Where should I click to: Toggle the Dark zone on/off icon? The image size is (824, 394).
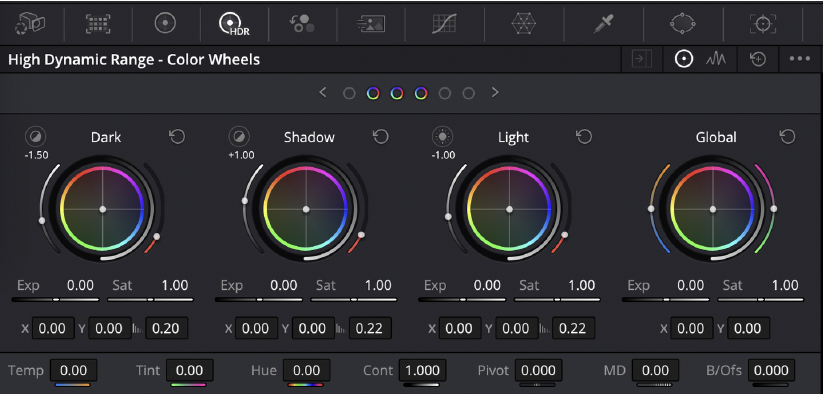pos(36,137)
